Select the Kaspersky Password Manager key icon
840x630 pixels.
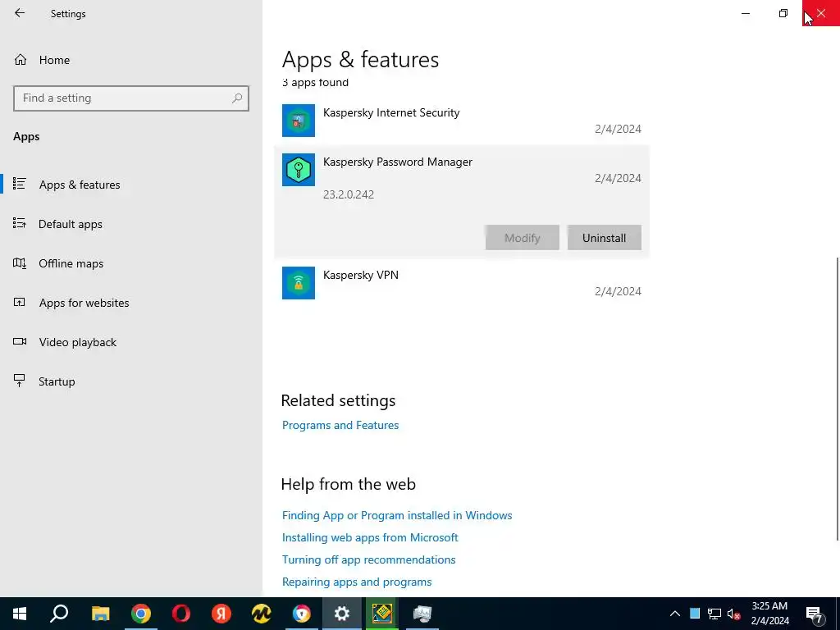(x=299, y=170)
